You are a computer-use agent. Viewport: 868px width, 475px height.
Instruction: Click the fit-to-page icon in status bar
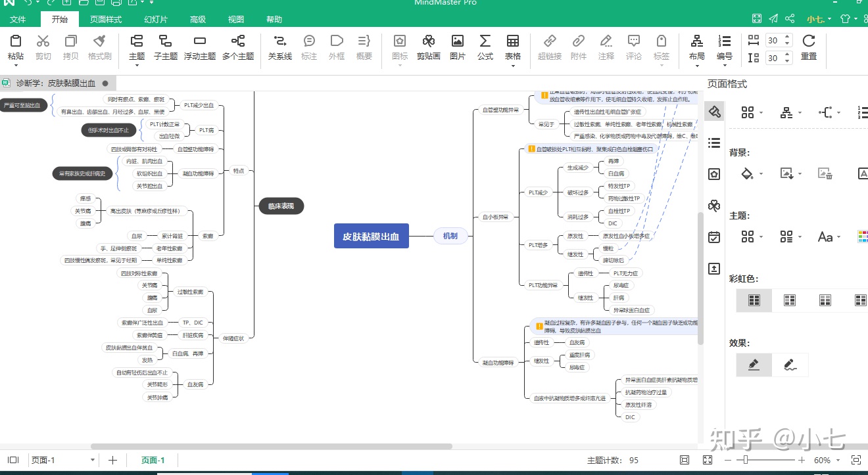pyautogui.click(x=685, y=460)
